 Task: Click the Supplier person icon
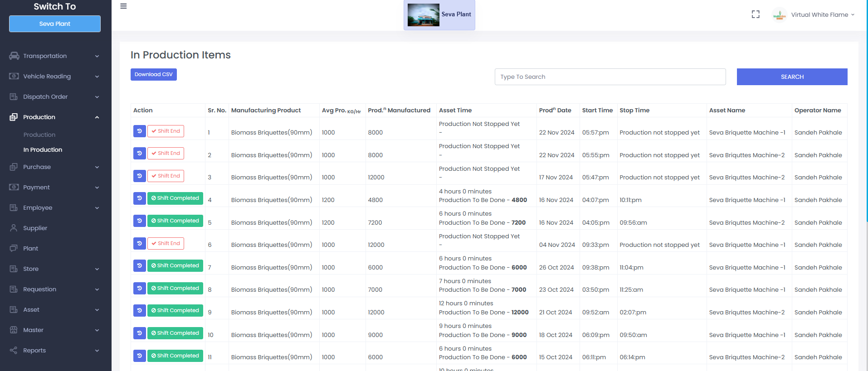(14, 228)
